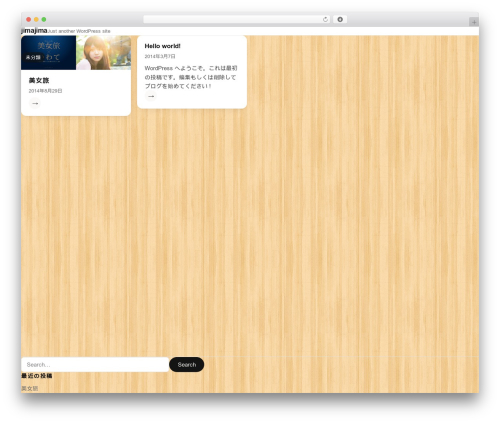Image resolution: width=500 pixels, height=423 pixels.
Task: Click the Hello world! excerpt text
Action: tap(191, 77)
